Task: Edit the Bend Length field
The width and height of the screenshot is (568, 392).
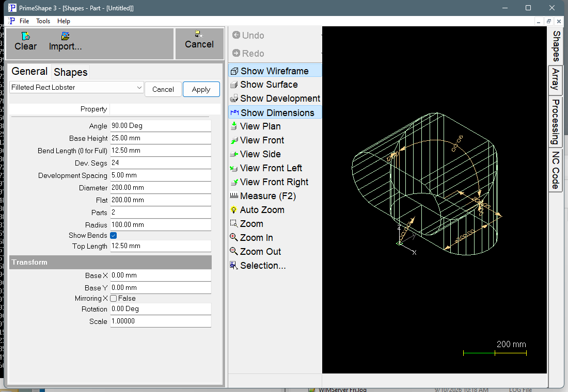Action: point(161,150)
